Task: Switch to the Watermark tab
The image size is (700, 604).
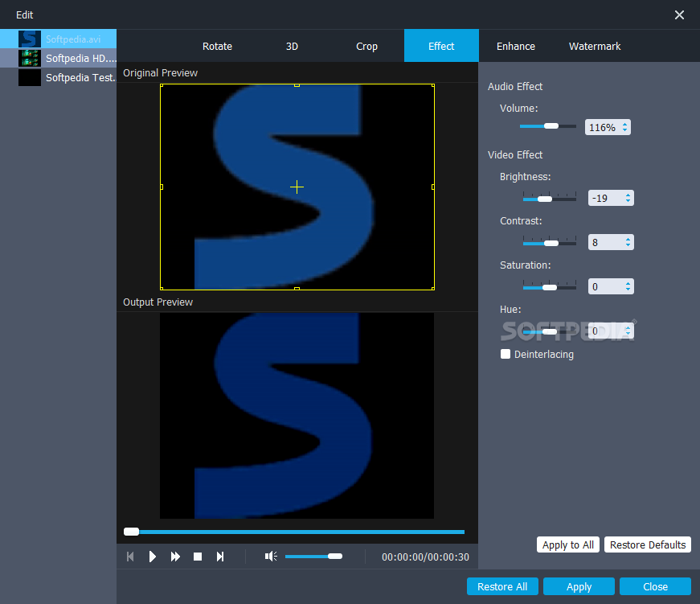Action: click(595, 46)
